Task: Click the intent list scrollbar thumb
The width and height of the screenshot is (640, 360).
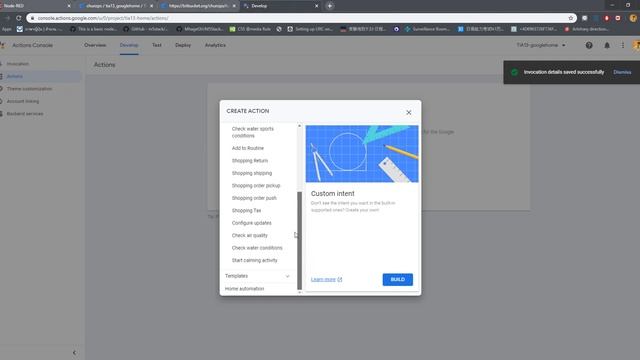Action: (300, 240)
